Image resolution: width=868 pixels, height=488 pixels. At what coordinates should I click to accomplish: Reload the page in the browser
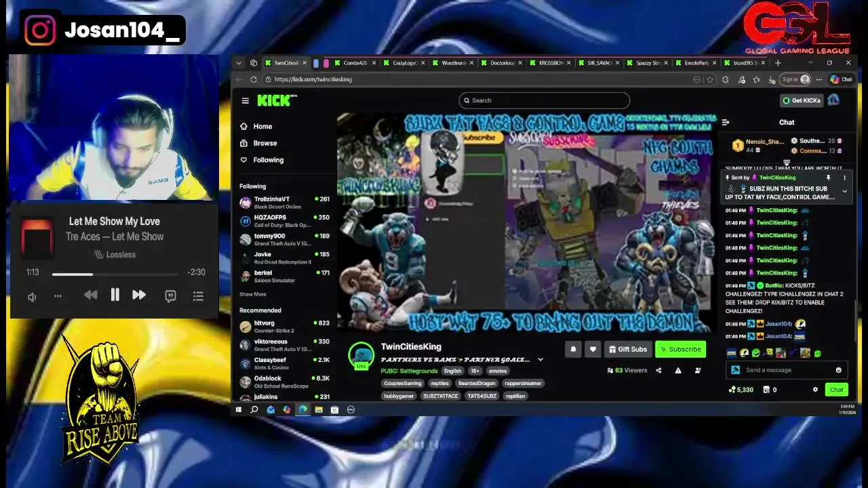(x=254, y=79)
